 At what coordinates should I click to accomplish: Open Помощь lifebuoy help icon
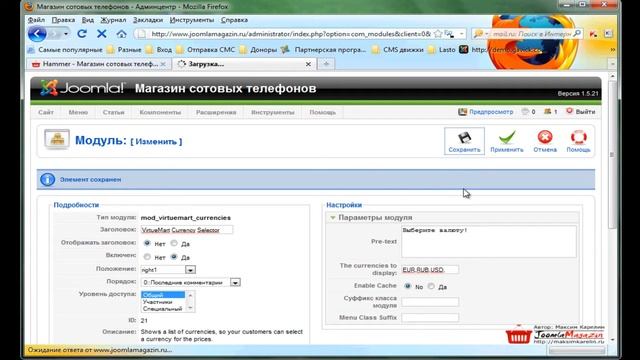point(578,137)
